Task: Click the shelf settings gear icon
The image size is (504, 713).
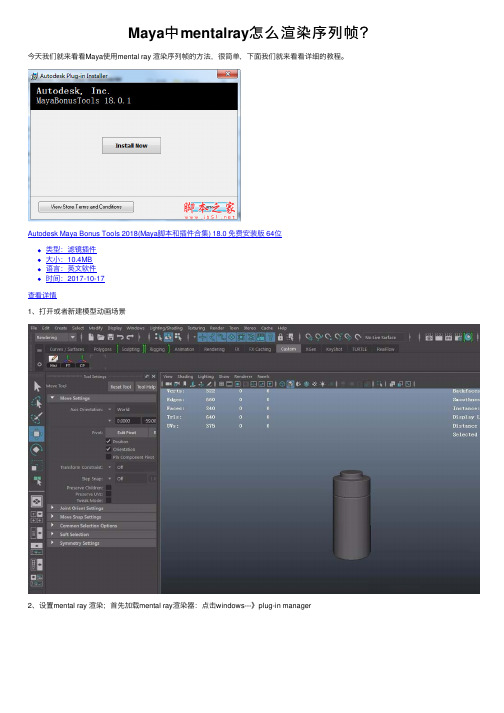Action: pos(39,364)
